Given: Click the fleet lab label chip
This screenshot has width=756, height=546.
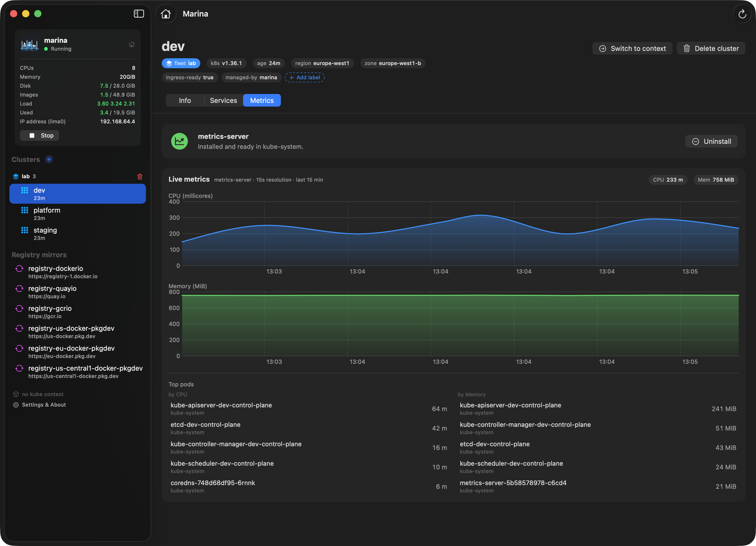Looking at the screenshot, I should [181, 63].
